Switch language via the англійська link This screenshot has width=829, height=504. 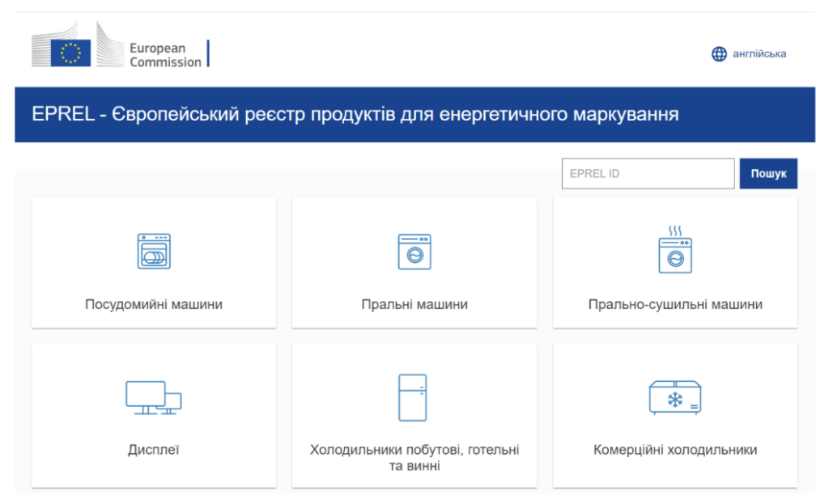click(x=759, y=54)
